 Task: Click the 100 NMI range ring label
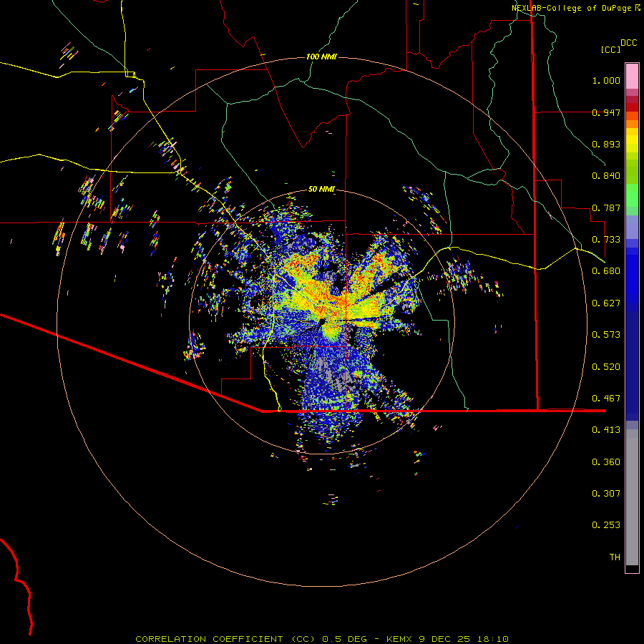point(321,57)
